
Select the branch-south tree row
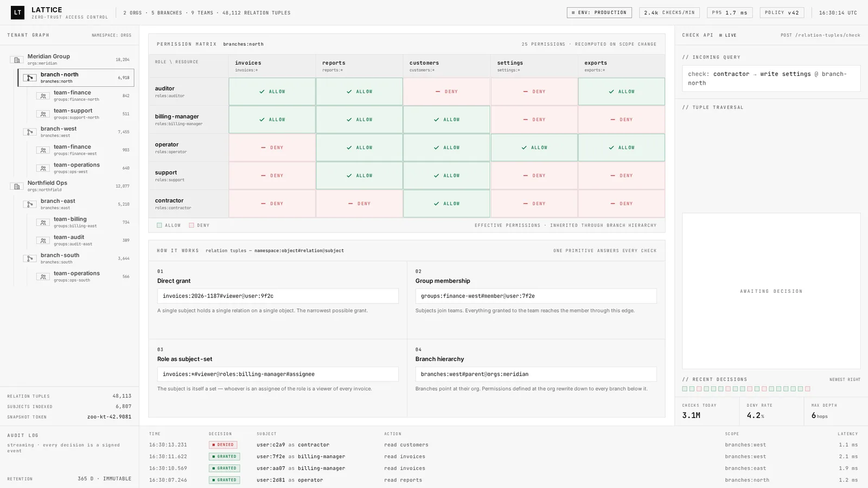[76, 258]
